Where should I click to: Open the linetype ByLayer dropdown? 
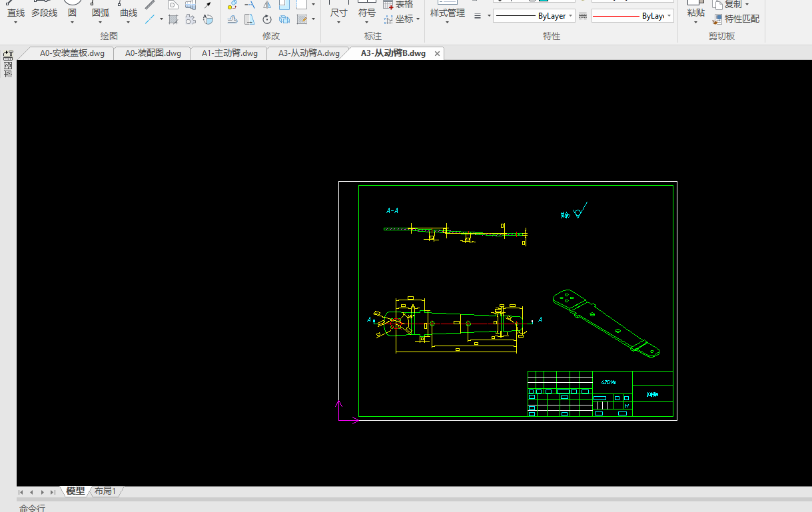pos(534,16)
